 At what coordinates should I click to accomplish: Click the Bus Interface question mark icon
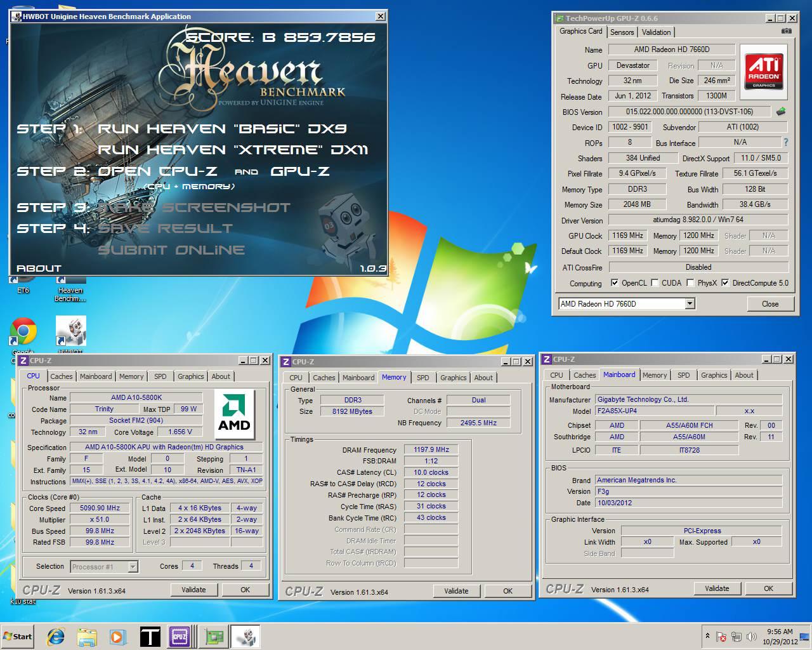785,142
